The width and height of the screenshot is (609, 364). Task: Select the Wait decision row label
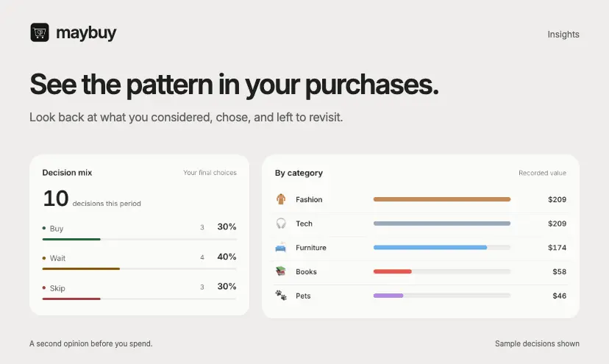[x=57, y=258]
